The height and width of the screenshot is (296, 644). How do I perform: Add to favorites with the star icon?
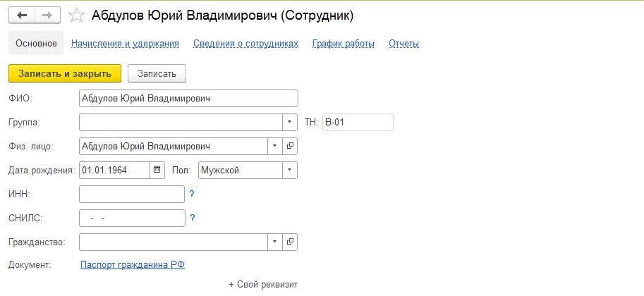(x=76, y=16)
